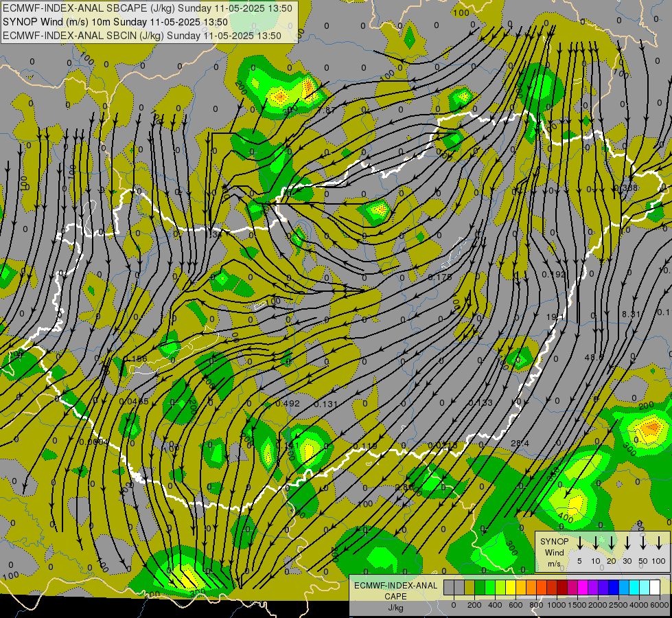The image size is (672, 618).
Task: Click the wind value 0.388 on map
Action: click(626, 188)
